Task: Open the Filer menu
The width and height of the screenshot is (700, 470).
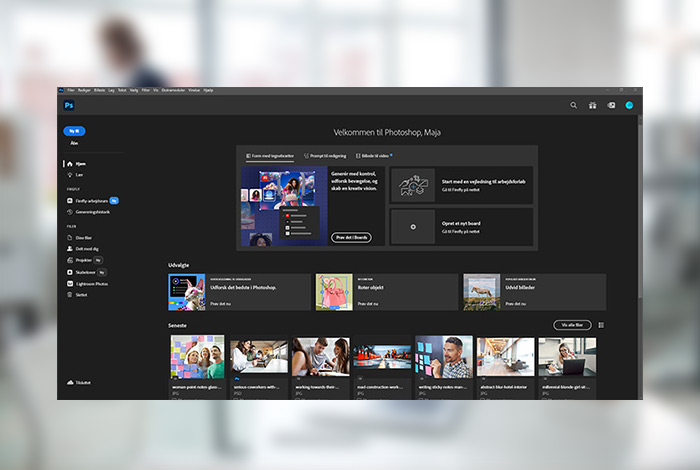Action: click(x=71, y=90)
